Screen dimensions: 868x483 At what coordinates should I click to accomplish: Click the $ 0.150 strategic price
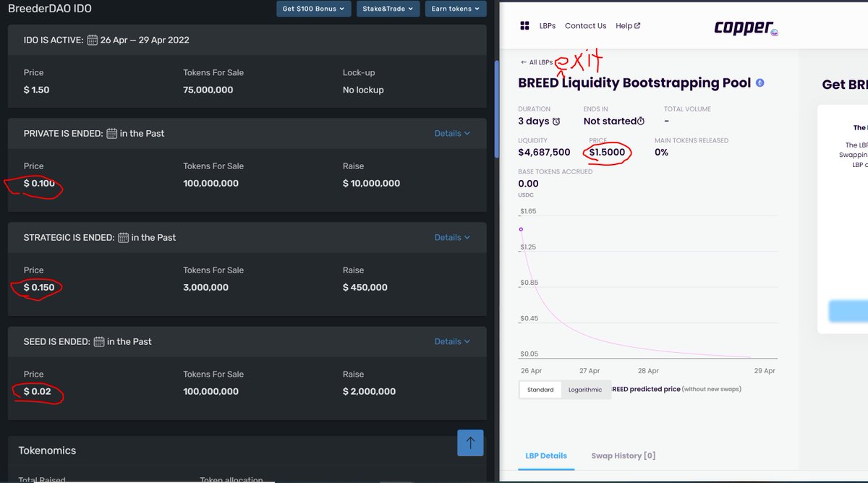coord(39,288)
